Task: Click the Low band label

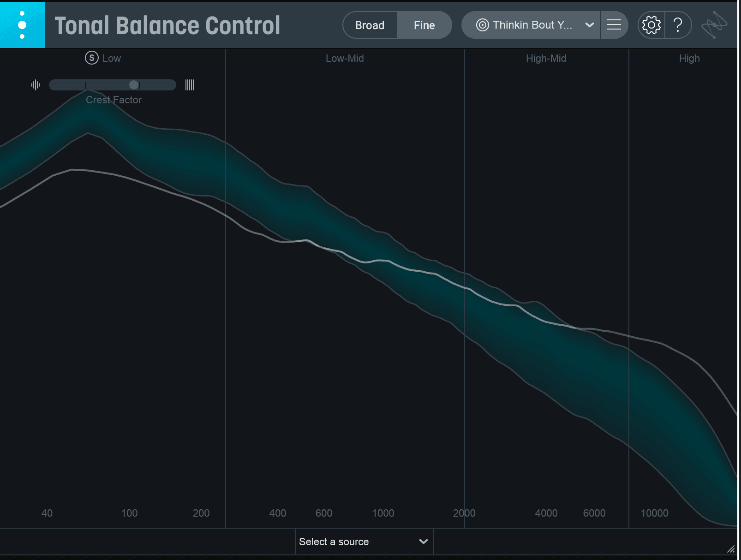Action: (112, 59)
